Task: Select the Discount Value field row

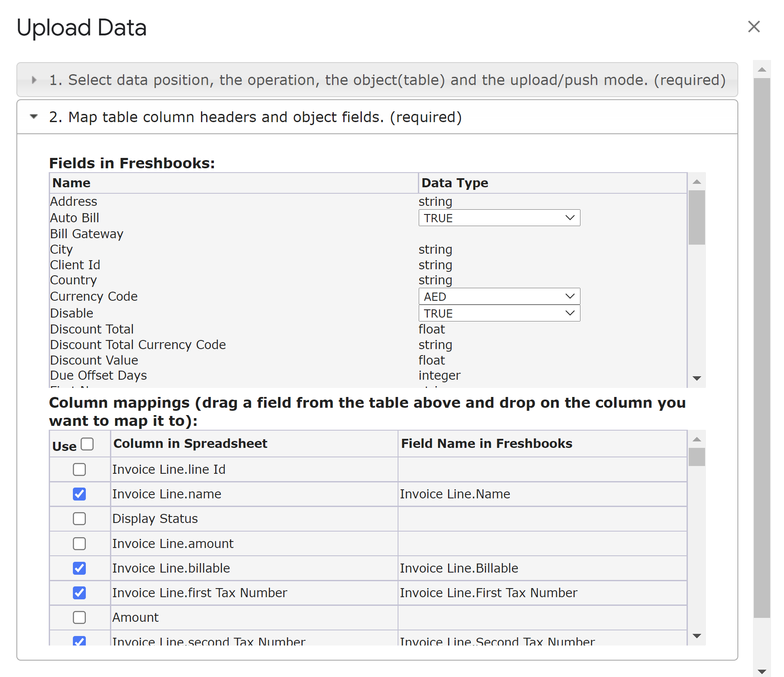Action: tap(368, 360)
